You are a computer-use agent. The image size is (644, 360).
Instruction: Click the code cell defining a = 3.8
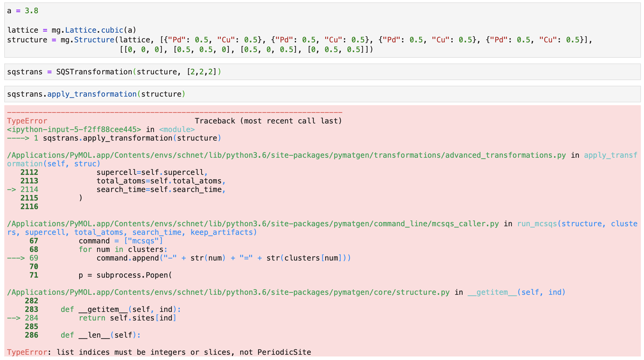point(23,11)
